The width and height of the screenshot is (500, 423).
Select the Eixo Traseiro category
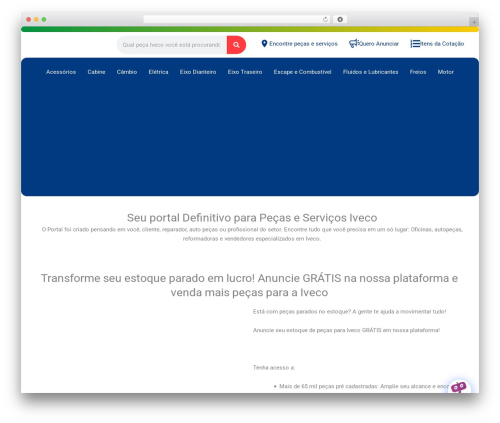point(245,72)
